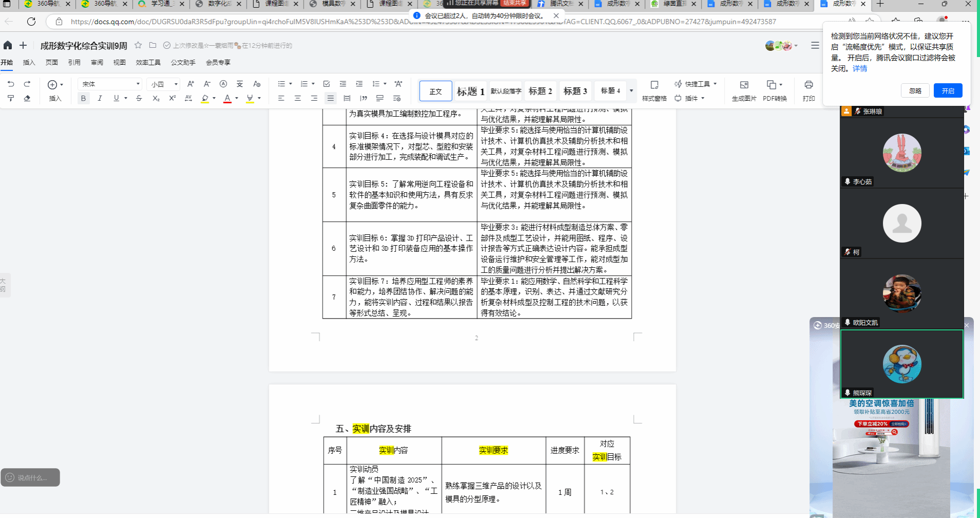Click the strikethrough icon
The image size is (980, 518).
[x=139, y=98]
